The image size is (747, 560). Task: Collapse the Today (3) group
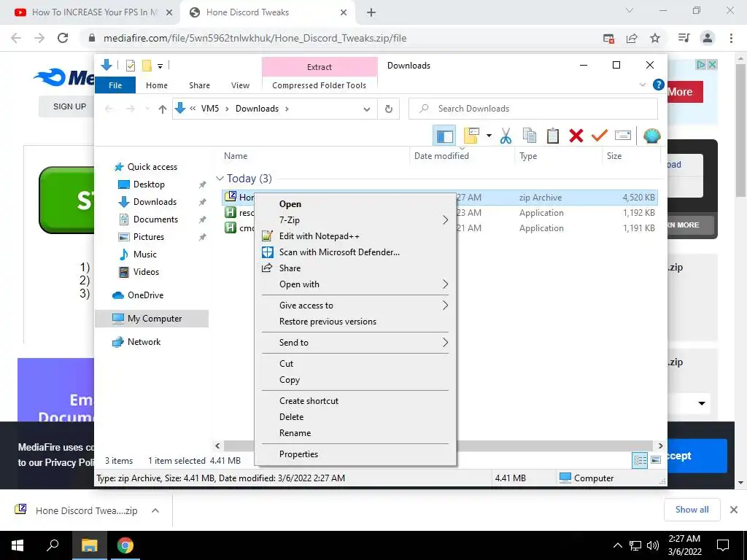[220, 179]
